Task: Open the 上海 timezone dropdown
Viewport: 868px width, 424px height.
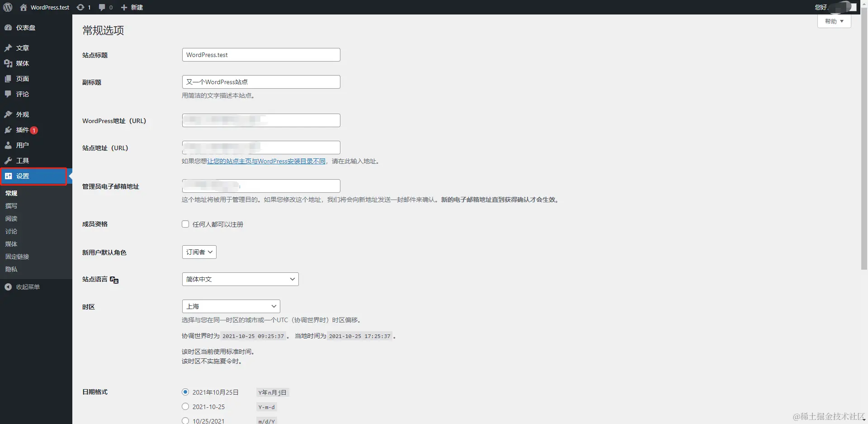Action: [x=231, y=306]
